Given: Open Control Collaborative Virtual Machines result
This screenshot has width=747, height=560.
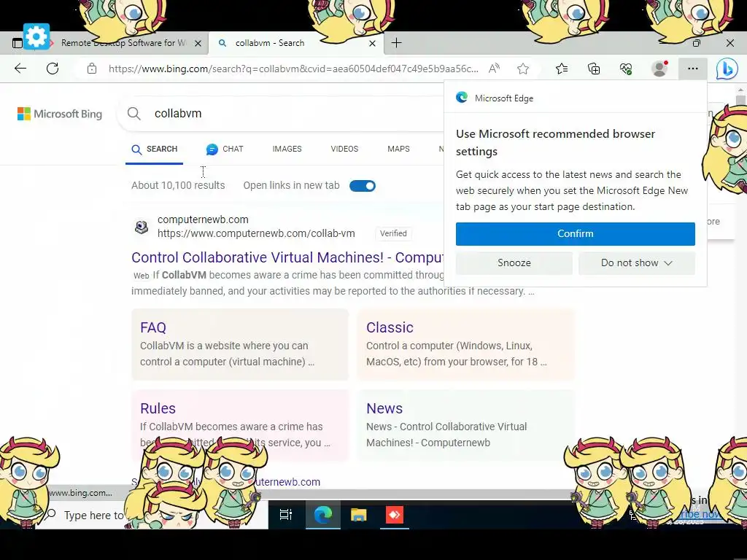Looking at the screenshot, I should pos(287,257).
